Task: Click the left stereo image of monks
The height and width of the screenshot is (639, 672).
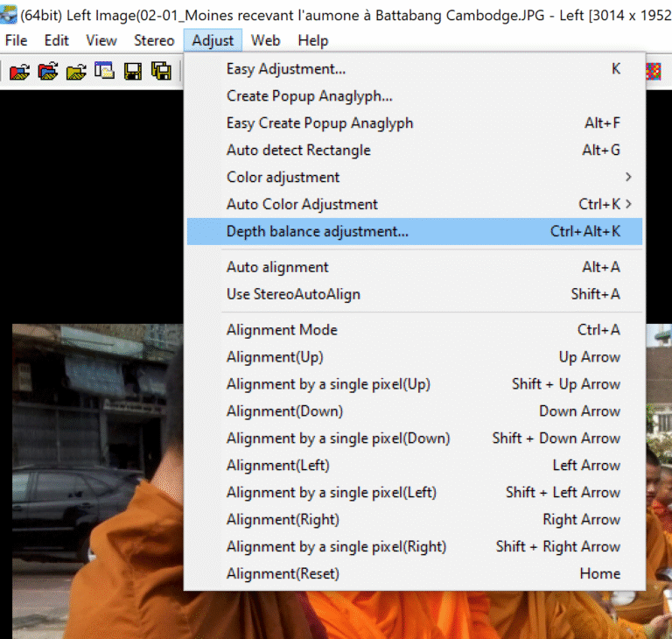Action: [98, 481]
